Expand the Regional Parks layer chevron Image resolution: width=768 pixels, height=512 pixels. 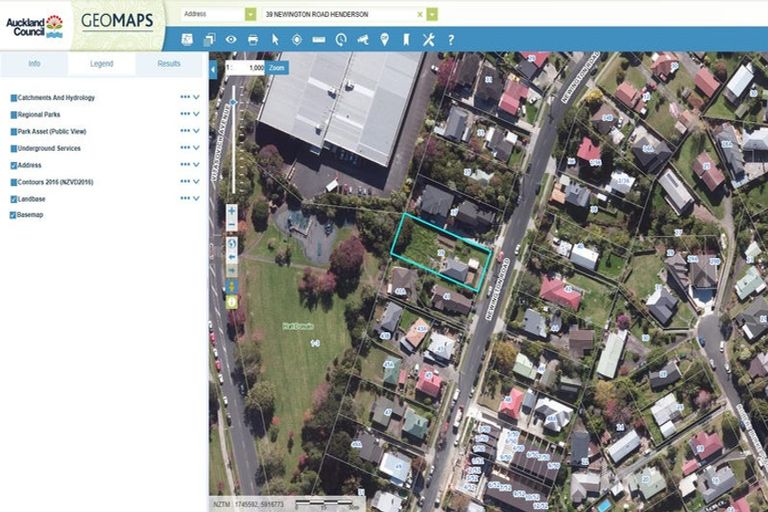coord(196,114)
